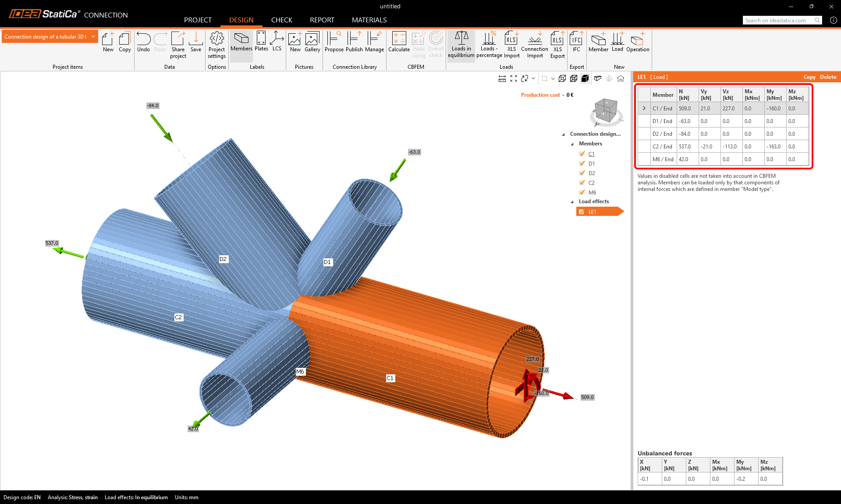Click the ideastatica.com search field
The width and height of the screenshot is (841, 504).
tap(778, 21)
